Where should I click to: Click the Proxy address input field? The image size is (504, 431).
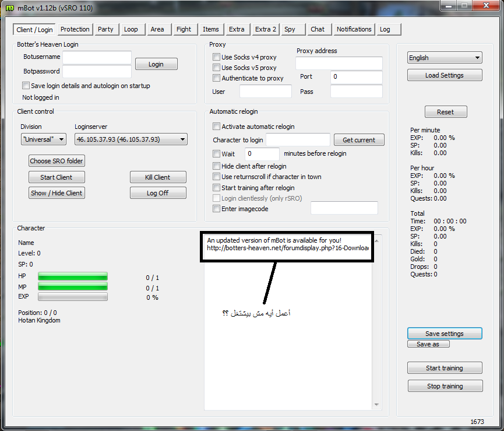point(339,64)
